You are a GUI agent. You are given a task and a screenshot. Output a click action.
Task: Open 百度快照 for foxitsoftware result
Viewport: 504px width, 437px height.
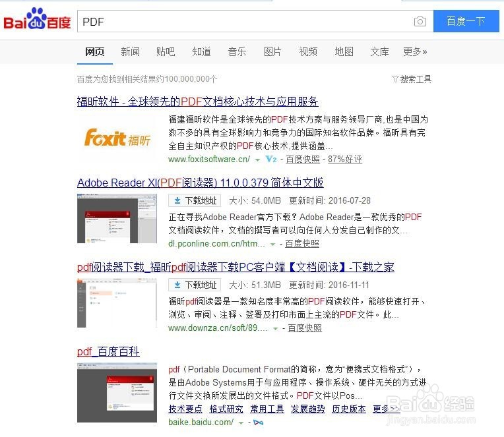303,160
